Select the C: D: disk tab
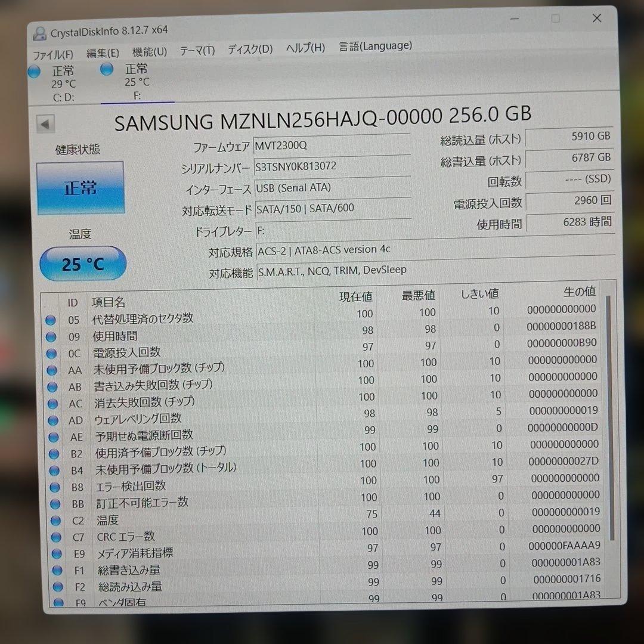Image resolution: width=644 pixels, height=644 pixels. pos(64,84)
